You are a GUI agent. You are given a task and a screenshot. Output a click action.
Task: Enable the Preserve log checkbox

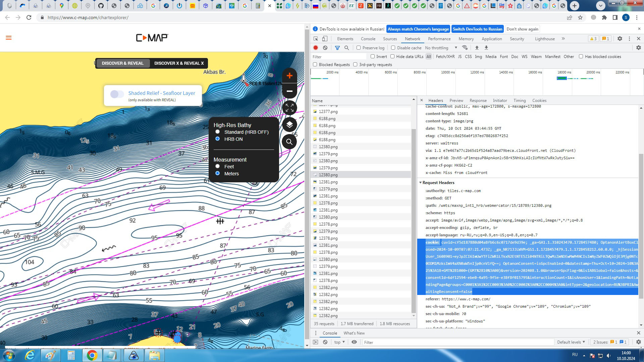pos(359,48)
